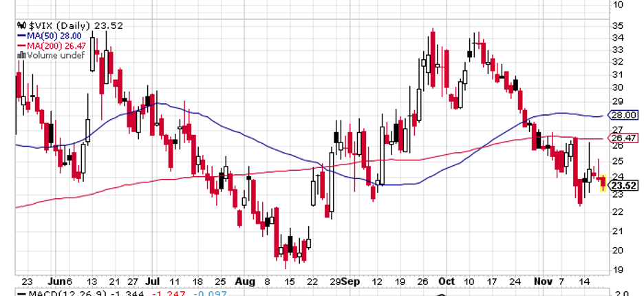Click the volume bars icon beside Volume undef
This screenshot has width=644, height=296.
coord(21,55)
